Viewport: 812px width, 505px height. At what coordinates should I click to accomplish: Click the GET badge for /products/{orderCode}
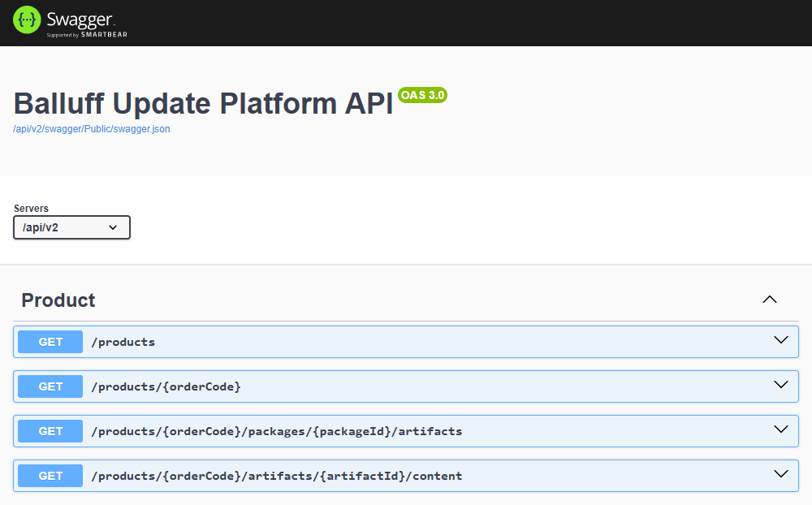point(50,386)
